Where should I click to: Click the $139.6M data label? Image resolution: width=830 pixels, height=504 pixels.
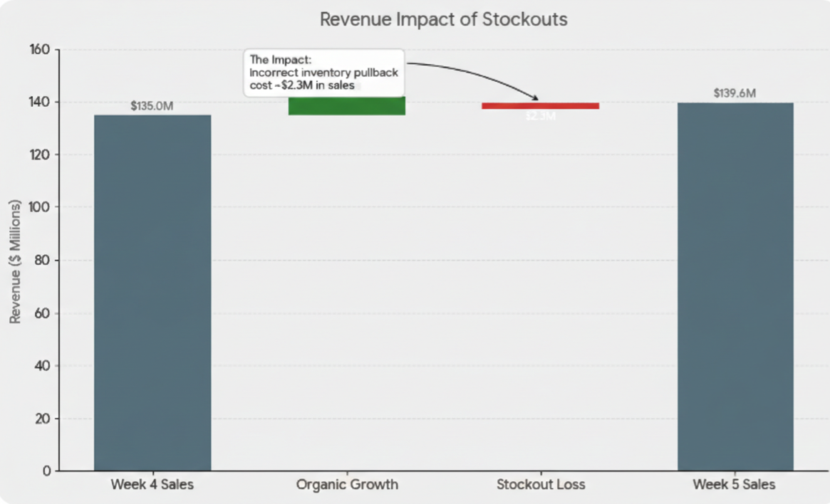coord(735,93)
